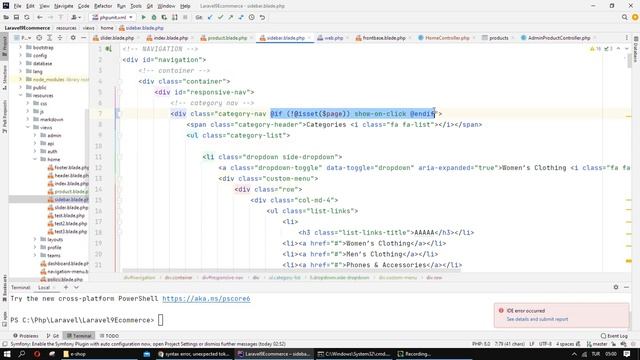
Task: Open the phpunit.xml run configuration dropdown
Action: 113,18
